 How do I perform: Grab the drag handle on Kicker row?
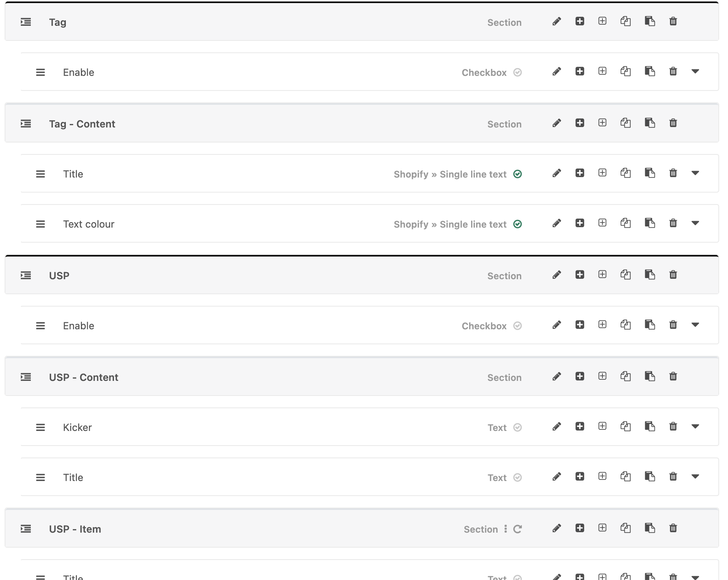pos(40,427)
